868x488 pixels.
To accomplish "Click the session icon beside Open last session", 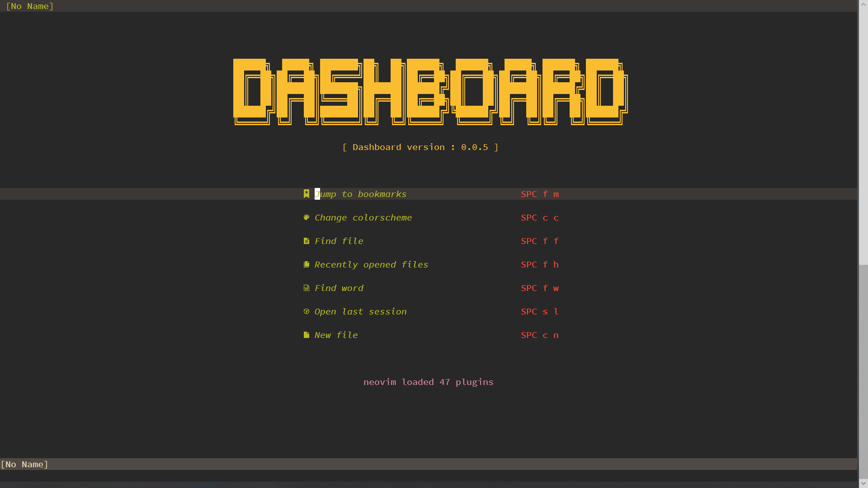I will click(307, 311).
